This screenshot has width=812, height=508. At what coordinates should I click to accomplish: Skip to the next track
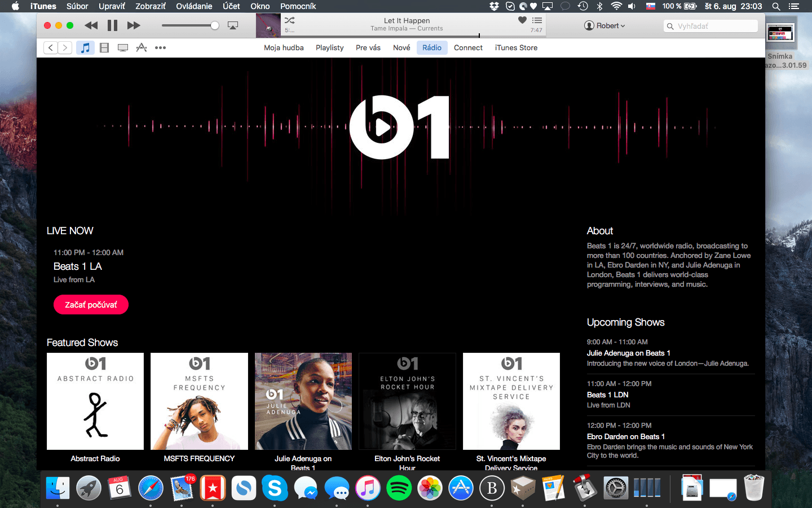134,25
